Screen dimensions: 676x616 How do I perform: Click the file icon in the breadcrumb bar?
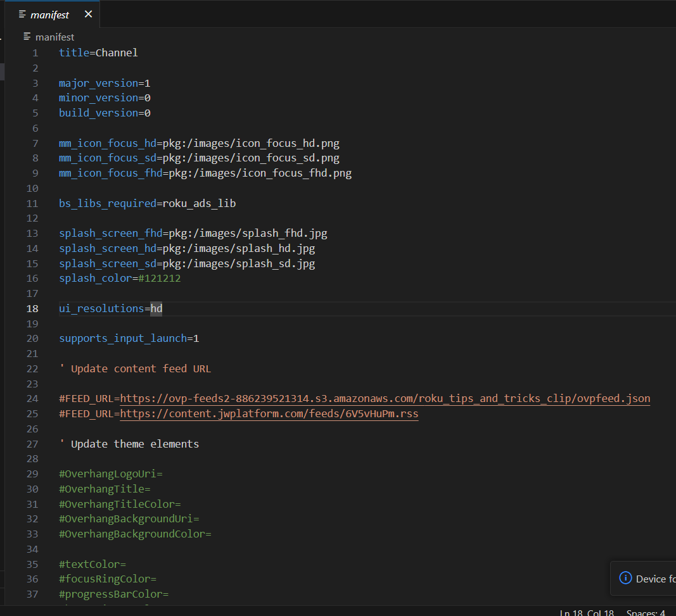25,37
